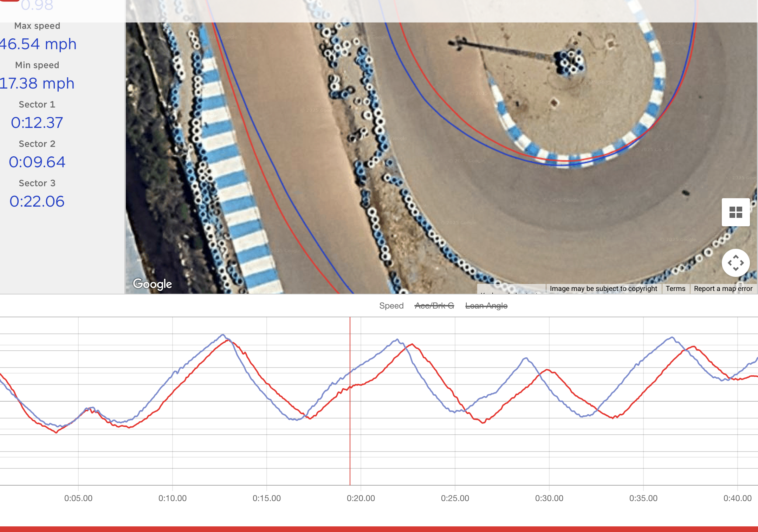Viewport: 758px width, 532px height.
Task: Enable the Acc/Brk G chart series
Action: click(434, 306)
